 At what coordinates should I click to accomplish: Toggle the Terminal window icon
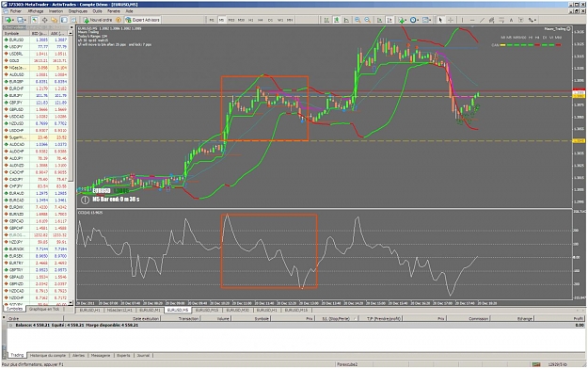click(x=64, y=20)
